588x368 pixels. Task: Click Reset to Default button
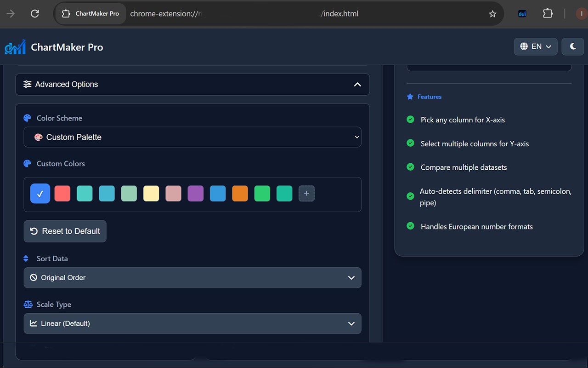[65, 231]
